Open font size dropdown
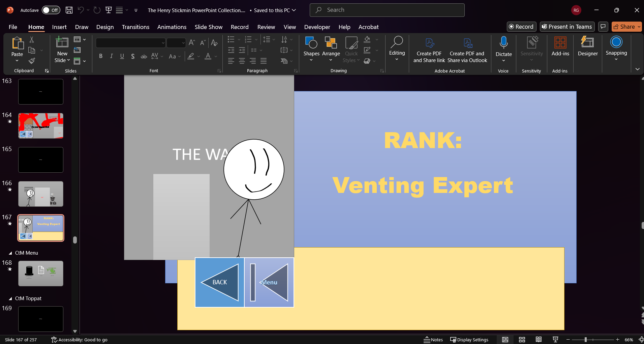 tap(183, 43)
